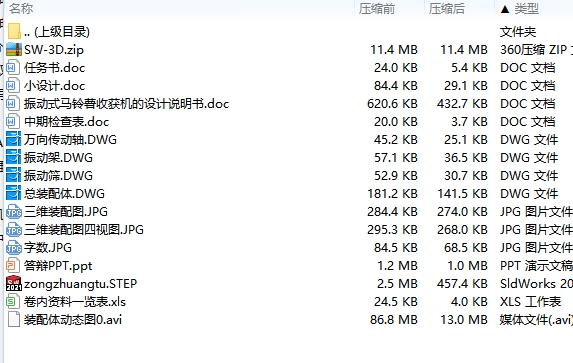Select the .. (上级目录) row name
This screenshot has width=573, height=363.
(57, 32)
